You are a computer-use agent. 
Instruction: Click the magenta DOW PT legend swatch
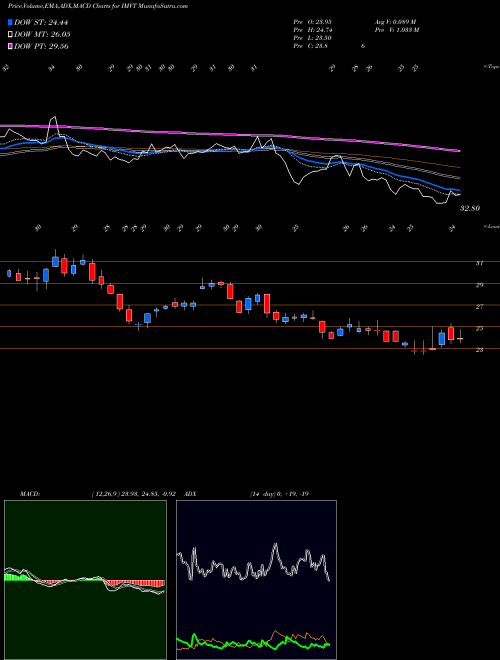[11, 46]
